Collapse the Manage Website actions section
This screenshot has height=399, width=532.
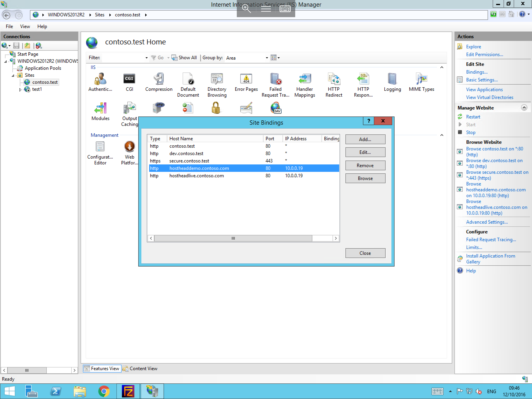(x=524, y=108)
